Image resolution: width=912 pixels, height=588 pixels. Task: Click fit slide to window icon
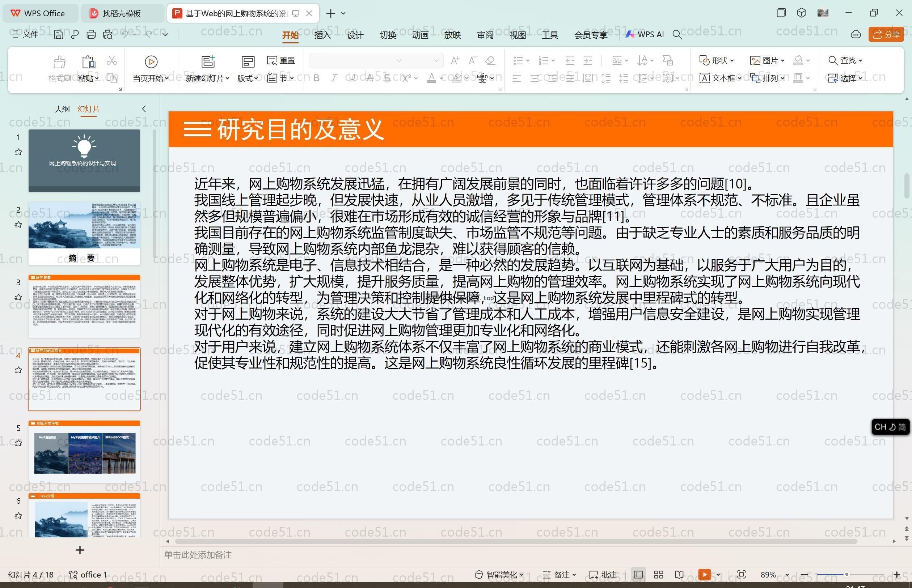(742, 574)
